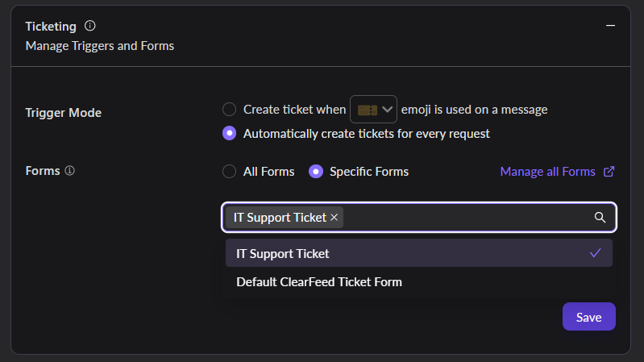Viewport: 644px width, 362px height.
Task: Click the Ticketing section heading
Action: 51,26
